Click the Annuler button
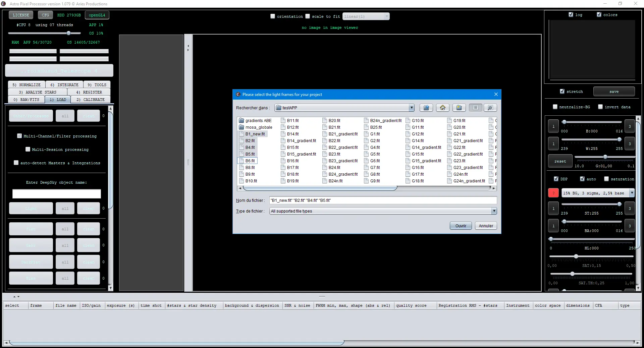The width and height of the screenshot is (644, 348). pyautogui.click(x=486, y=226)
